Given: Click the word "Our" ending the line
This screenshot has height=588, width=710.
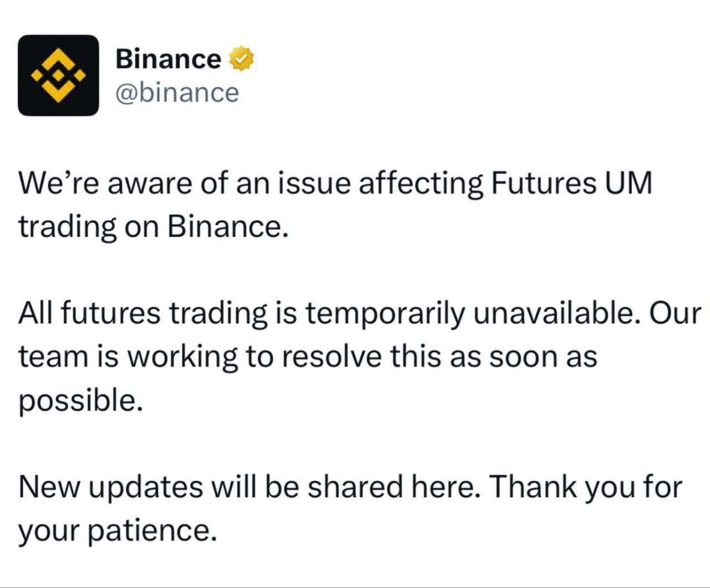Looking at the screenshot, I should (675, 313).
